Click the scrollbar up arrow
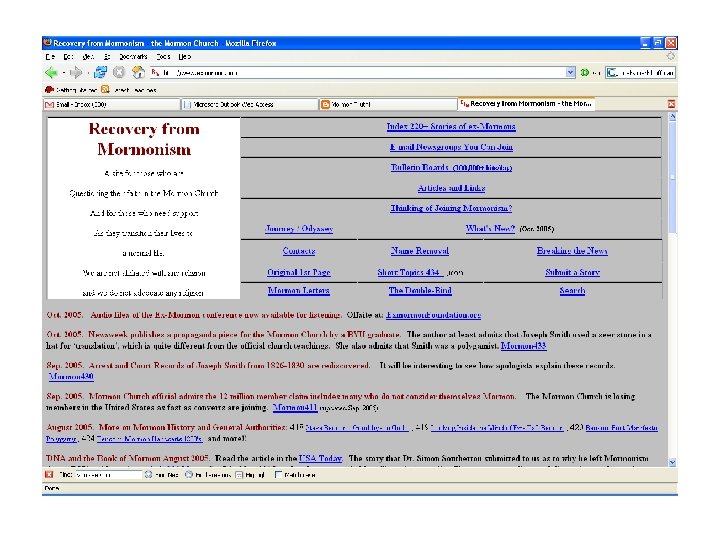 [x=672, y=117]
